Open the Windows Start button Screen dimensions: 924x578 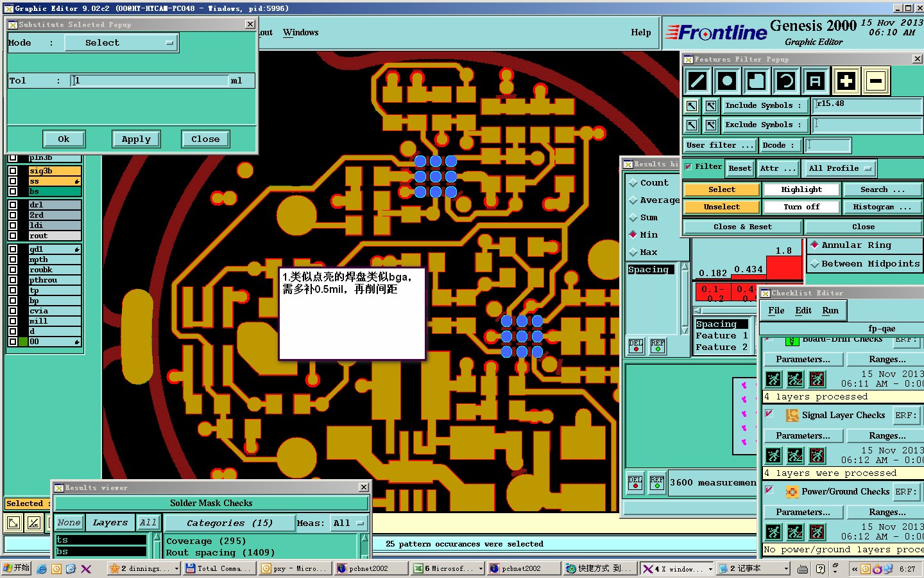point(16,569)
